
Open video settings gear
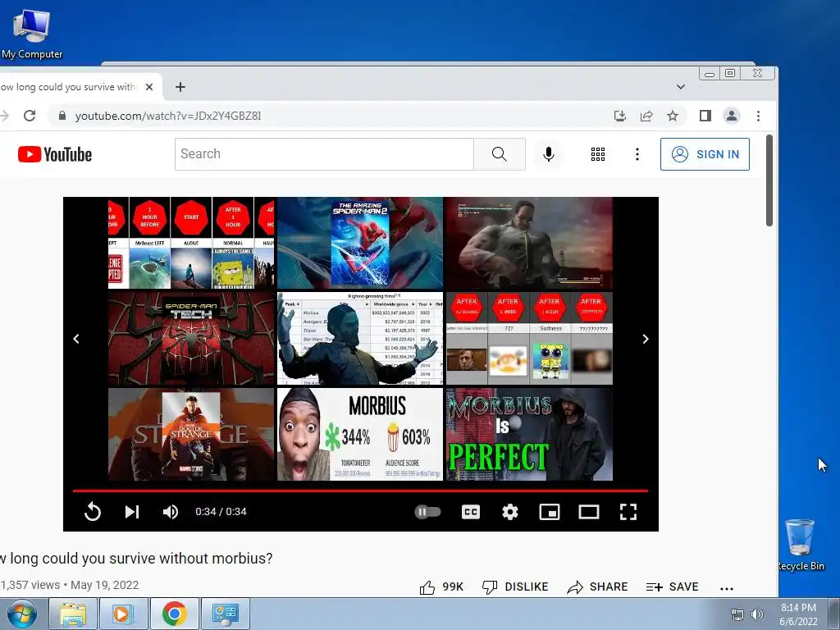(x=510, y=512)
